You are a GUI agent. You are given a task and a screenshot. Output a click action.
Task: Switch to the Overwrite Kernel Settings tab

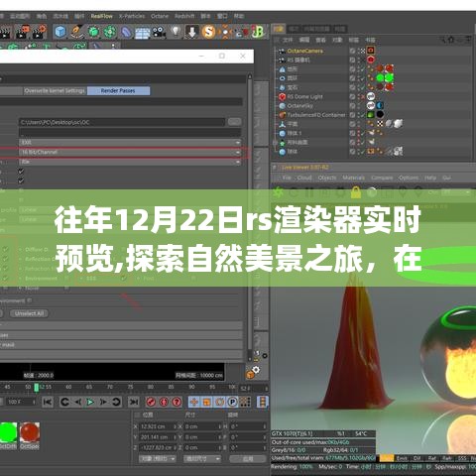(x=55, y=90)
